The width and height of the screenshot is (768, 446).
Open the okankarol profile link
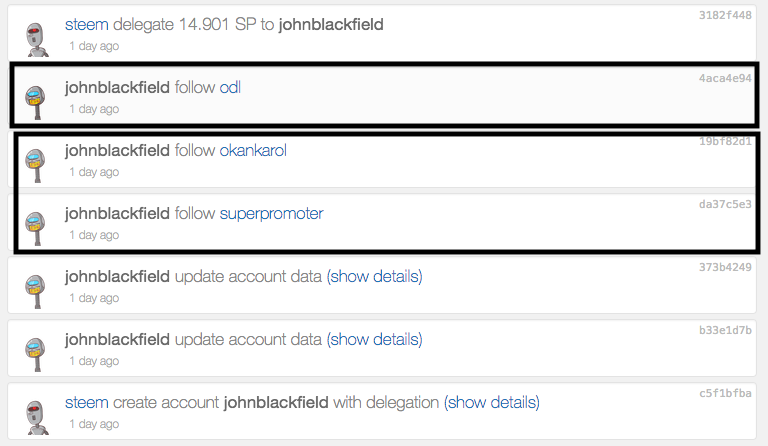[253, 150]
